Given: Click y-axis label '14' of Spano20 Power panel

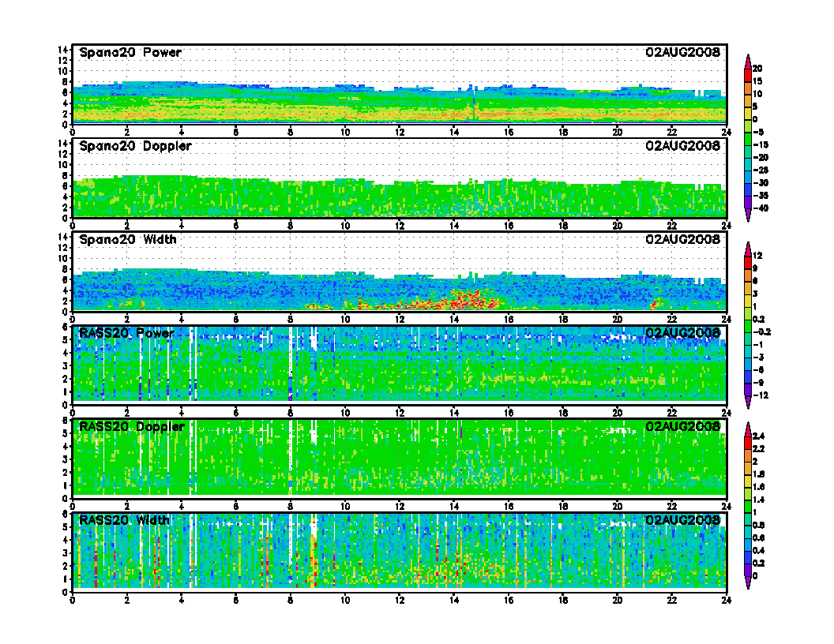Looking at the screenshot, I should pyautogui.click(x=63, y=50).
